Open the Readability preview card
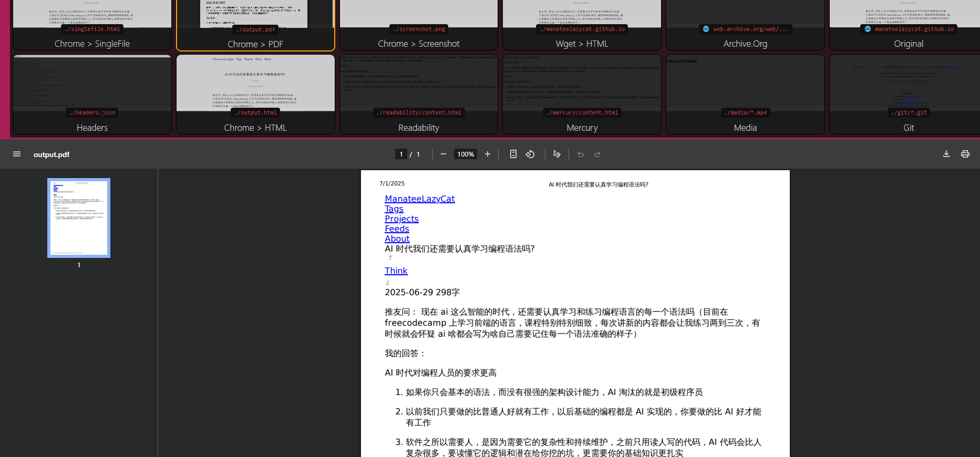Screen dimensions: 980x457 point(419,95)
